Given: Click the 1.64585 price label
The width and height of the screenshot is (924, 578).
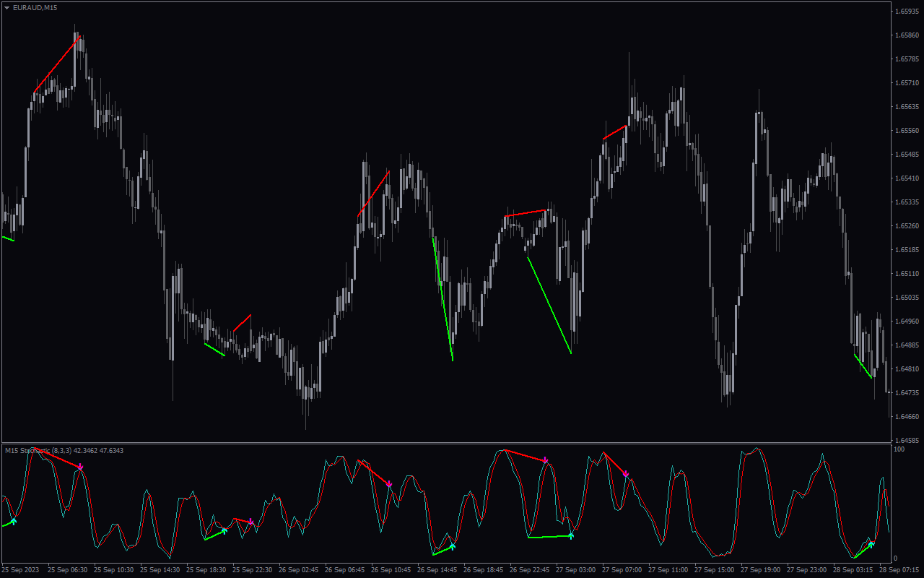Looking at the screenshot, I should coord(907,440).
